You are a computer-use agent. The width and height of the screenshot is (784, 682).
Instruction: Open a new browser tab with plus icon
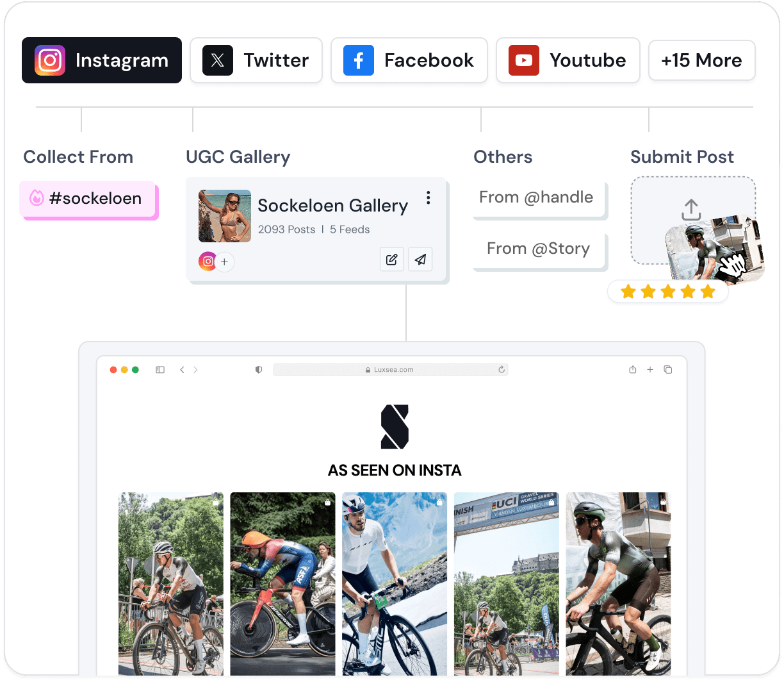(x=650, y=370)
